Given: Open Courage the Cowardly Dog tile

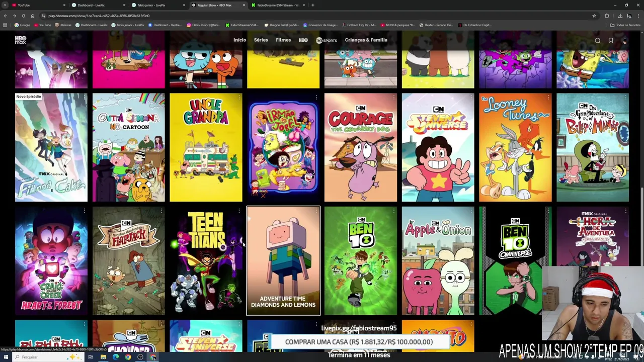Looking at the screenshot, I should (361, 147).
